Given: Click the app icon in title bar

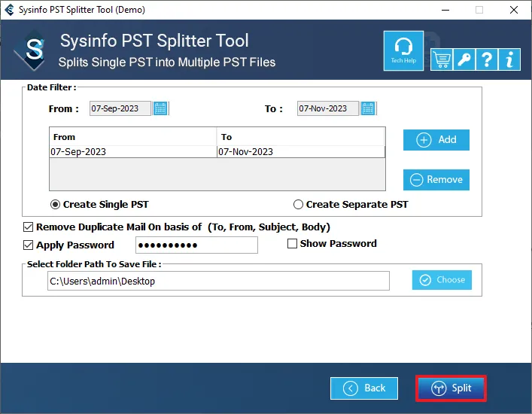Looking at the screenshot, I should coord(10,10).
